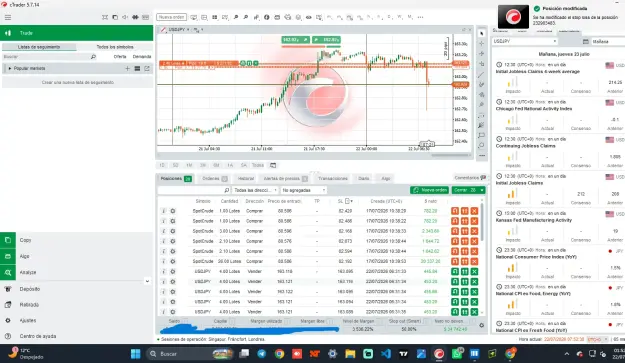Open the Órdenes tab
625x363 pixels.
(214, 179)
